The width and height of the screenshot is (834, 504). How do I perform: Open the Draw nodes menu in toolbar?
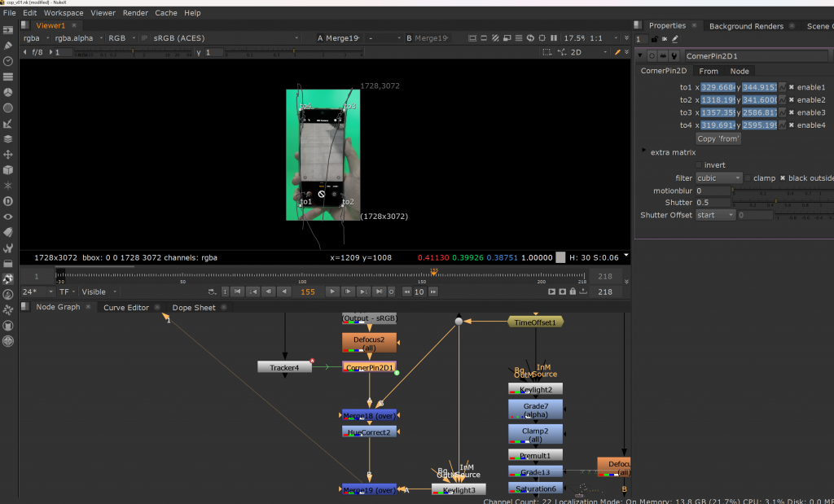(8, 44)
